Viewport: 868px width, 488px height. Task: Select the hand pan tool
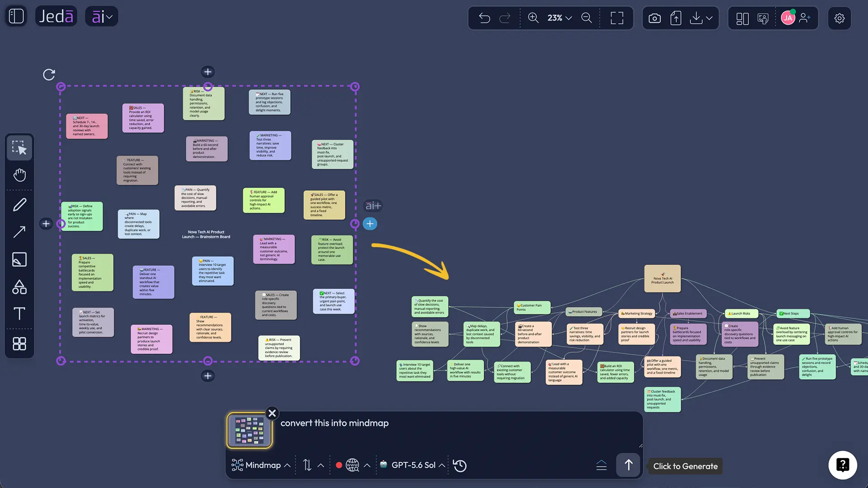19,175
